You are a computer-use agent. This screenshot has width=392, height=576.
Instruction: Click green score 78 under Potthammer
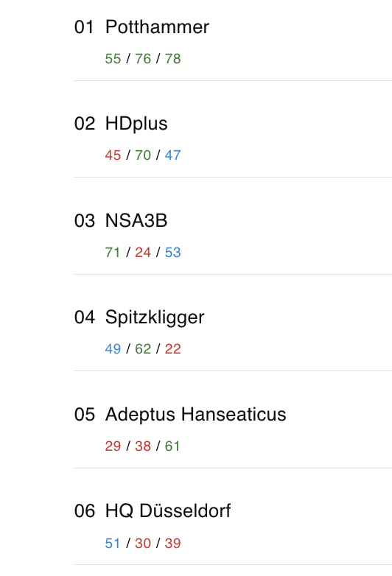[172, 59]
